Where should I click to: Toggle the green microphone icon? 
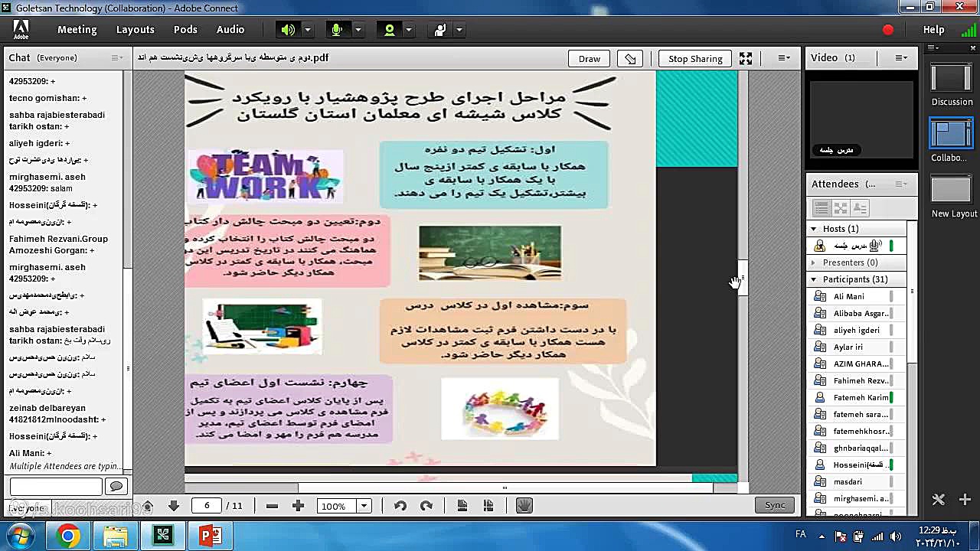coord(335,30)
